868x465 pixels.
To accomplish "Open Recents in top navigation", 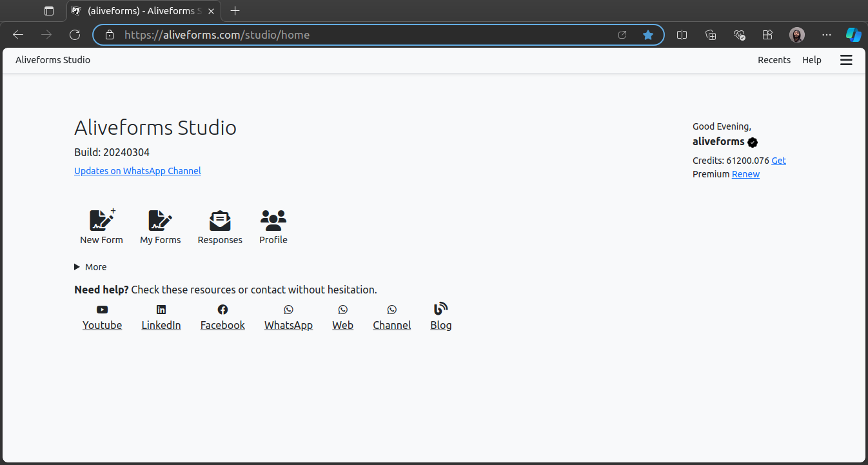I will tap(774, 60).
